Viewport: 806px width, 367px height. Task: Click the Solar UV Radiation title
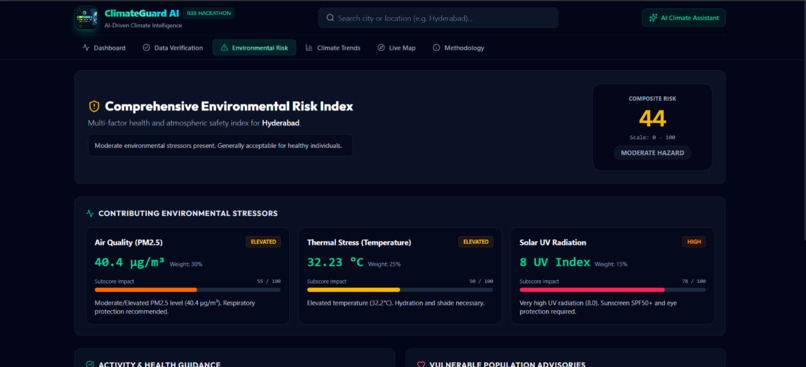pyautogui.click(x=553, y=243)
